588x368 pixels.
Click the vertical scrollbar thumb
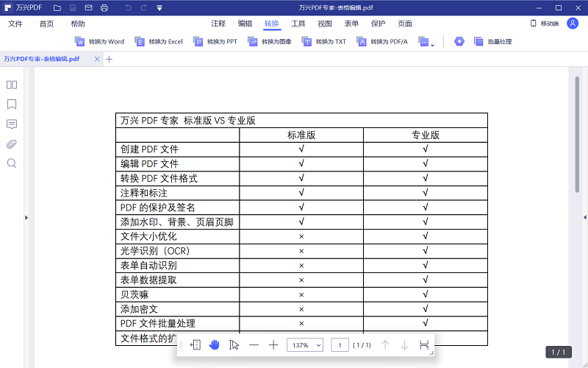[578, 134]
